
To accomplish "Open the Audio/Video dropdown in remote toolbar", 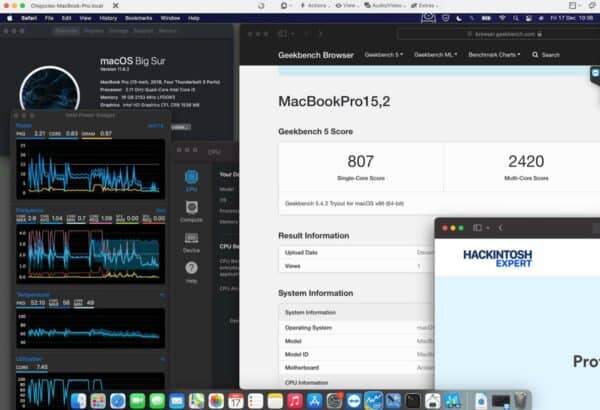I will coord(385,5).
